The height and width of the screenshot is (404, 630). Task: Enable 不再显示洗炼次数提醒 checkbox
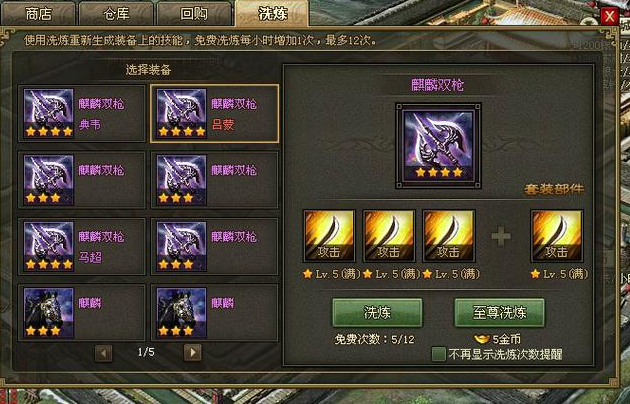tap(438, 354)
